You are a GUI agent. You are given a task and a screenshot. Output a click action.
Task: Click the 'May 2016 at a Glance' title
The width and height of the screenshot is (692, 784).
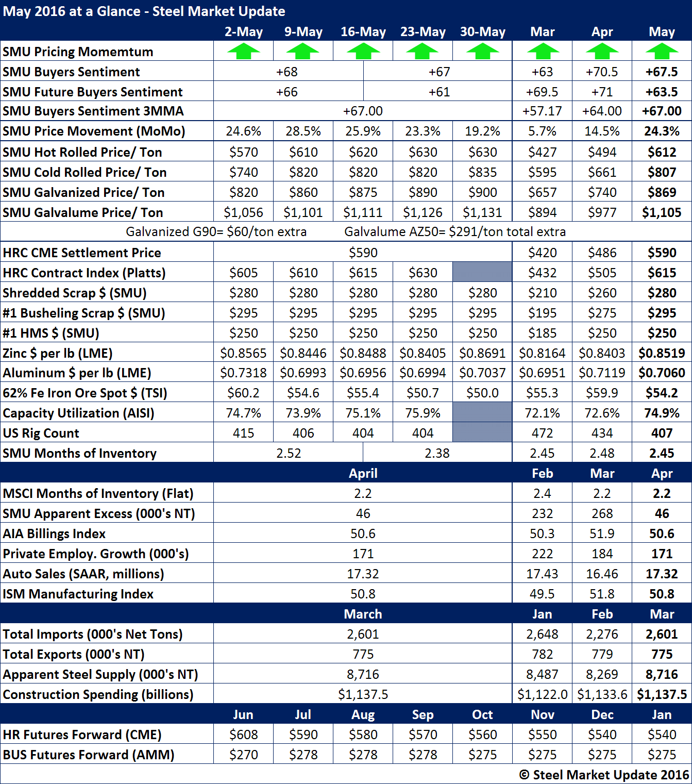click(x=144, y=11)
